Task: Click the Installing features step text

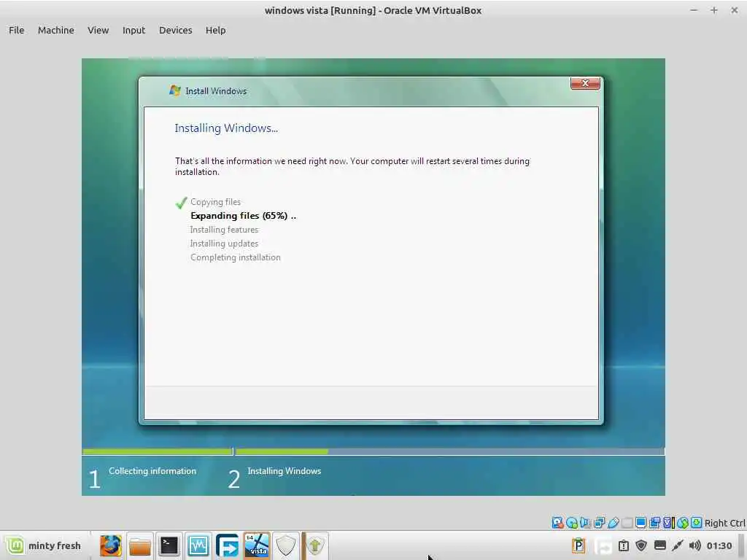Action: (x=224, y=230)
